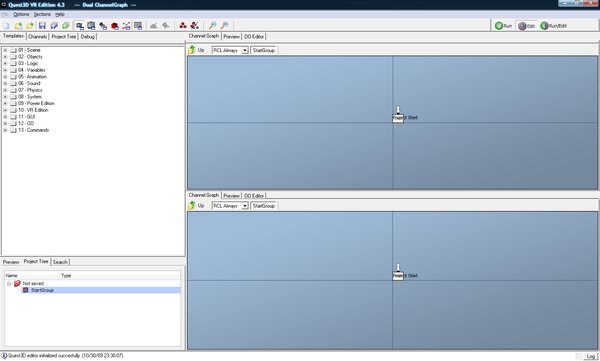The image size is (600, 361).
Task: Click the dark red ungroup nodes icon
Action: coord(194,26)
